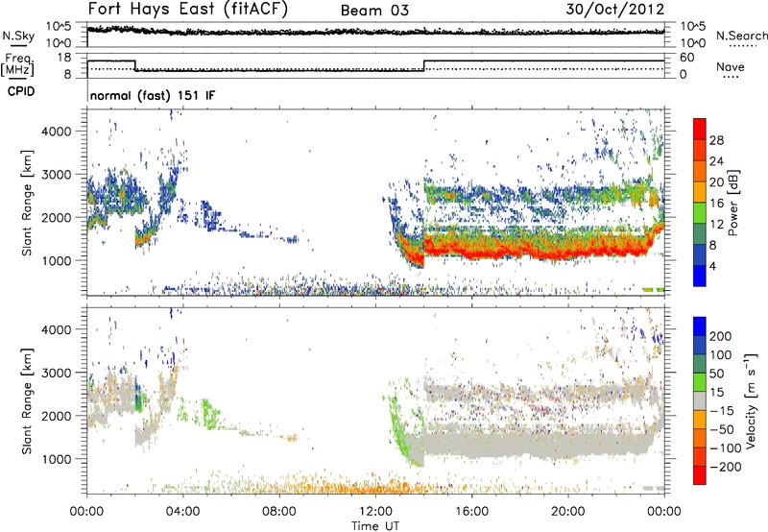The height and width of the screenshot is (532, 768).
Task: Click the 'normal (fast) 151 IF' text
Action: click(x=153, y=95)
